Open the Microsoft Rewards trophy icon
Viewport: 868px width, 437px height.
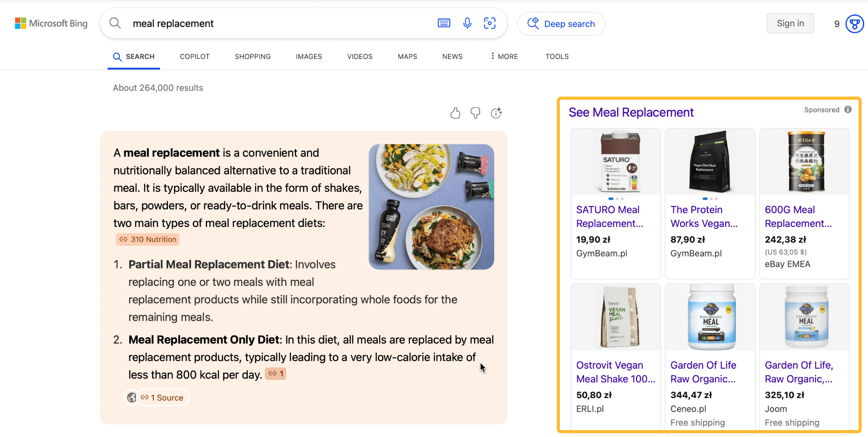pos(854,24)
